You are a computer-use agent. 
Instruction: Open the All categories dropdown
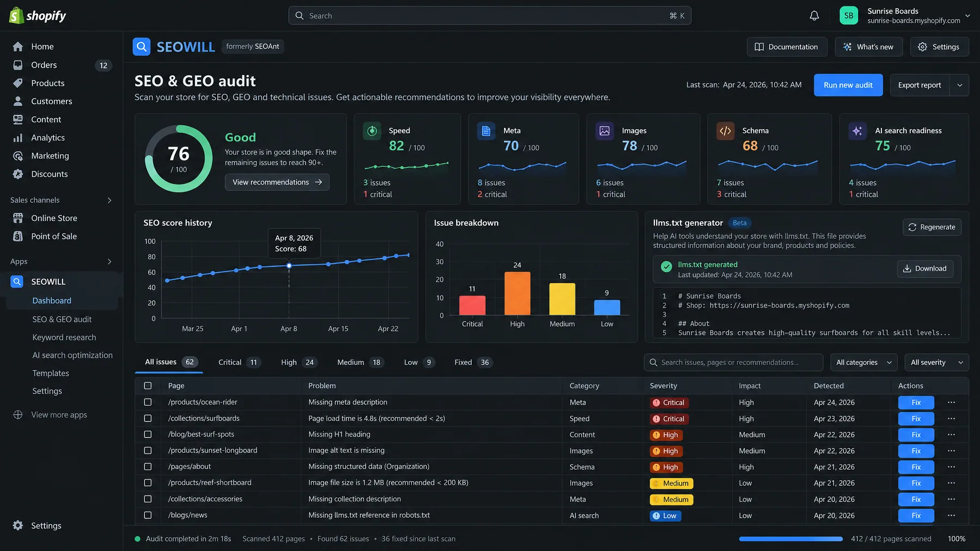863,363
